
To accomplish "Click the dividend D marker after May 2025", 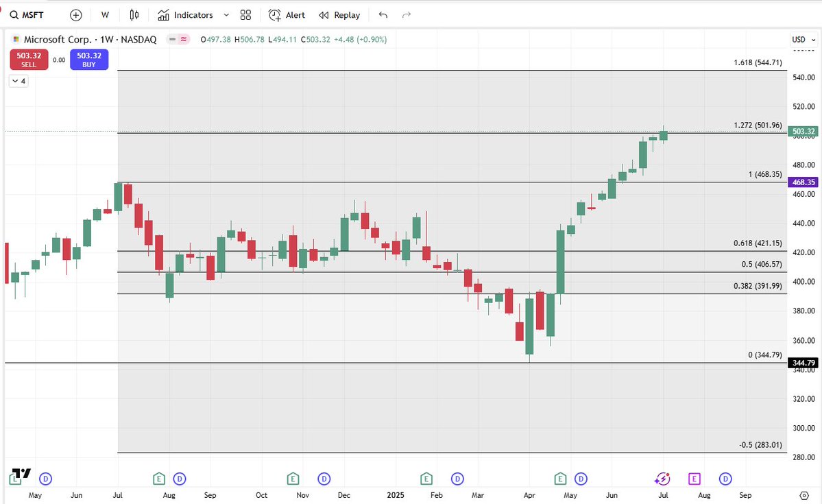I will pyautogui.click(x=581, y=479).
